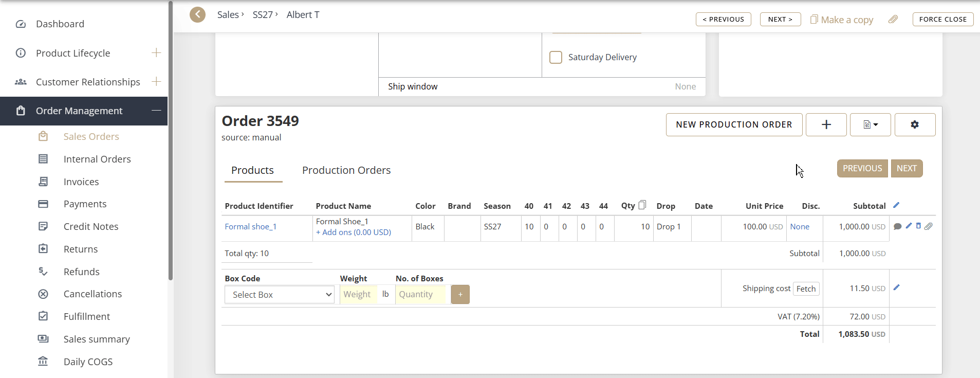Click the copy icon next to Qty header

pyautogui.click(x=642, y=205)
